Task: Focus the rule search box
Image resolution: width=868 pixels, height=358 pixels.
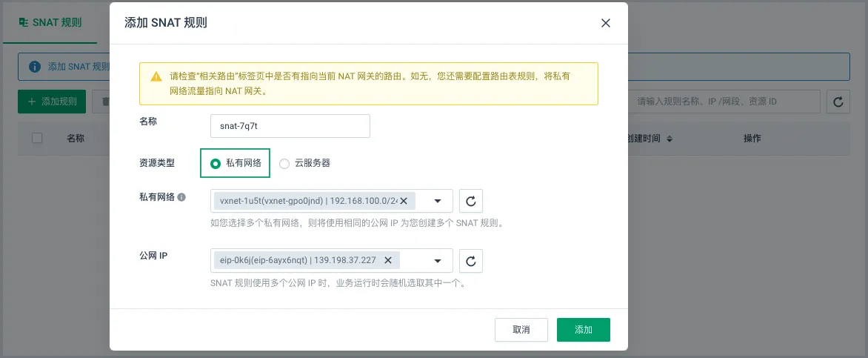Action: (x=724, y=102)
